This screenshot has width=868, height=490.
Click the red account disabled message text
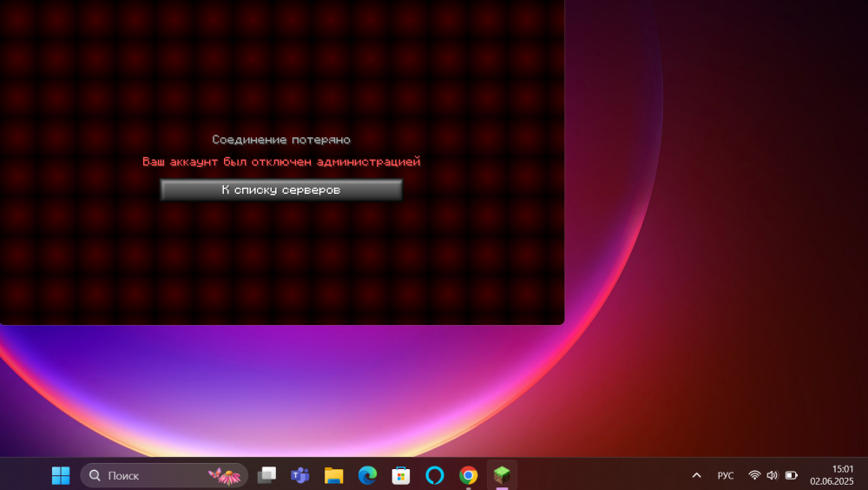281,162
